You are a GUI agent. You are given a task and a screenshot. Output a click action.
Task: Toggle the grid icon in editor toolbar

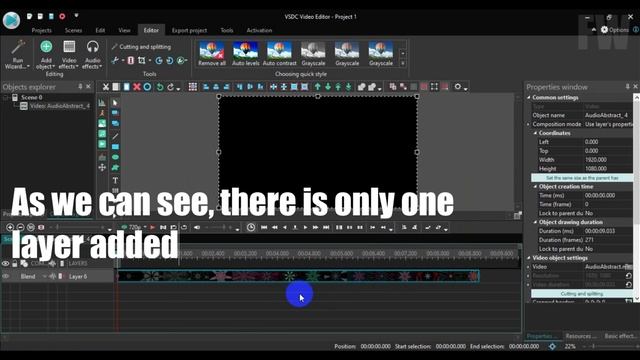point(193,87)
